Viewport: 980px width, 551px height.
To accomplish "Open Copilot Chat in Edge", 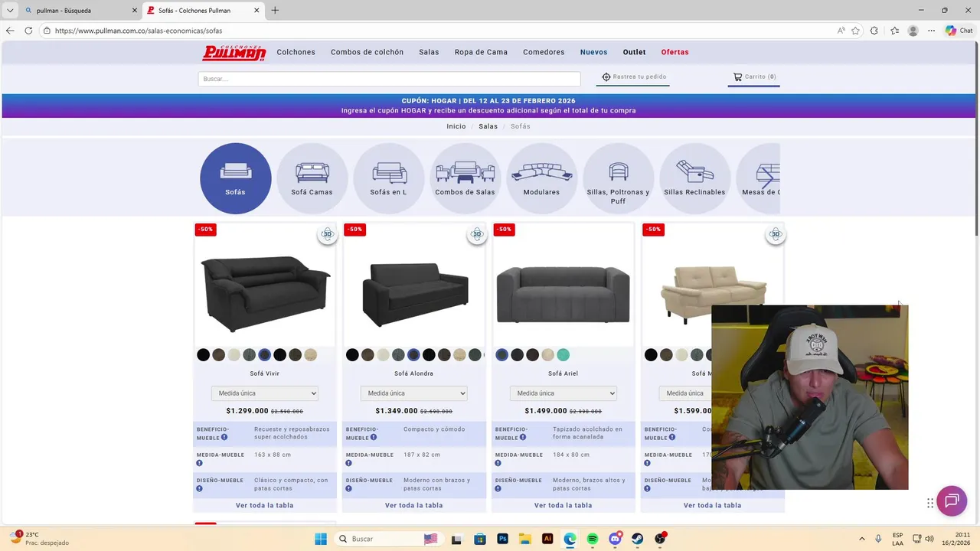I will (x=959, y=31).
